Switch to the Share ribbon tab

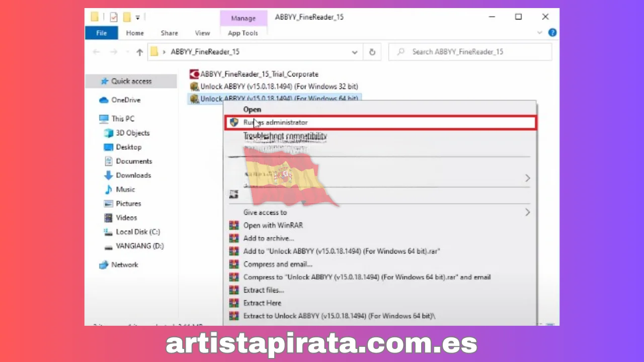click(169, 33)
